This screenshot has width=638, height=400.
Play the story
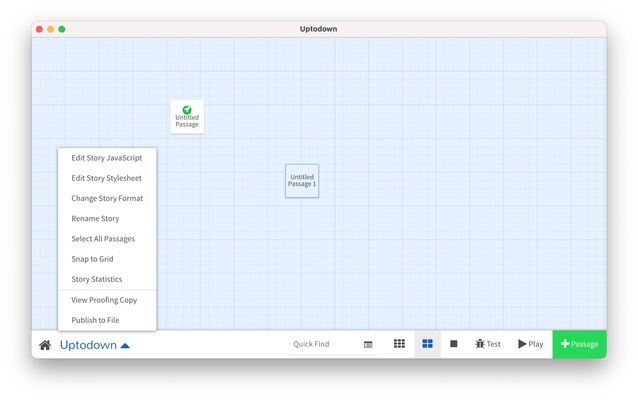(x=531, y=344)
